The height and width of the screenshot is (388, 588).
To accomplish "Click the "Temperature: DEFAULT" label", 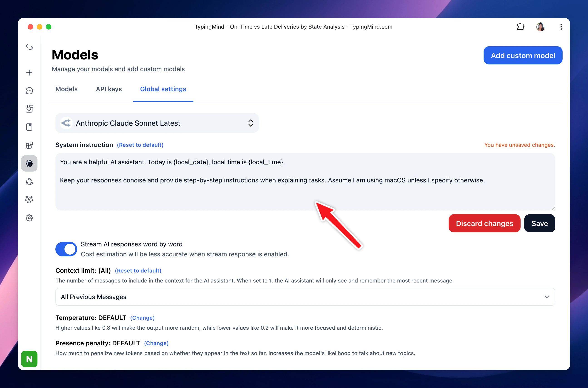I will [91, 318].
